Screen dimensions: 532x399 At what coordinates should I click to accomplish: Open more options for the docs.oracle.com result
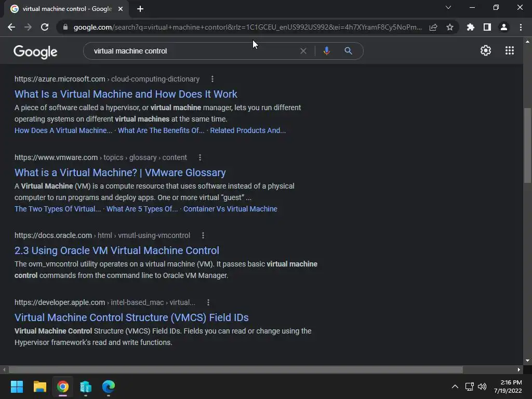pyautogui.click(x=203, y=235)
